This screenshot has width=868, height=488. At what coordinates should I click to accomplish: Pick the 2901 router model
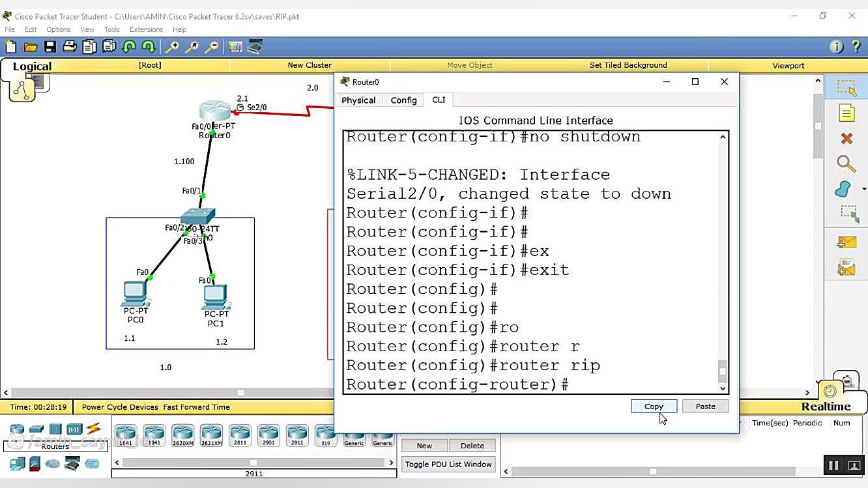(x=268, y=435)
